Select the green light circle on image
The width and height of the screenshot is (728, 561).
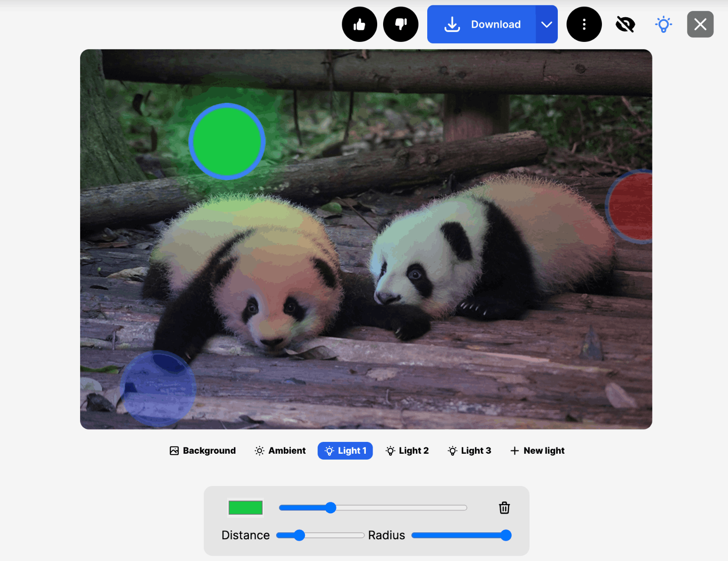(x=227, y=141)
